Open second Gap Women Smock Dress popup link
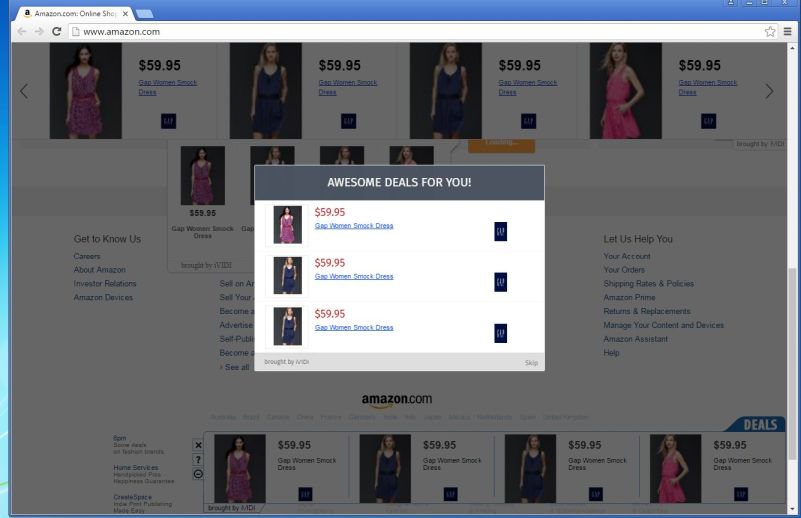 click(354, 276)
